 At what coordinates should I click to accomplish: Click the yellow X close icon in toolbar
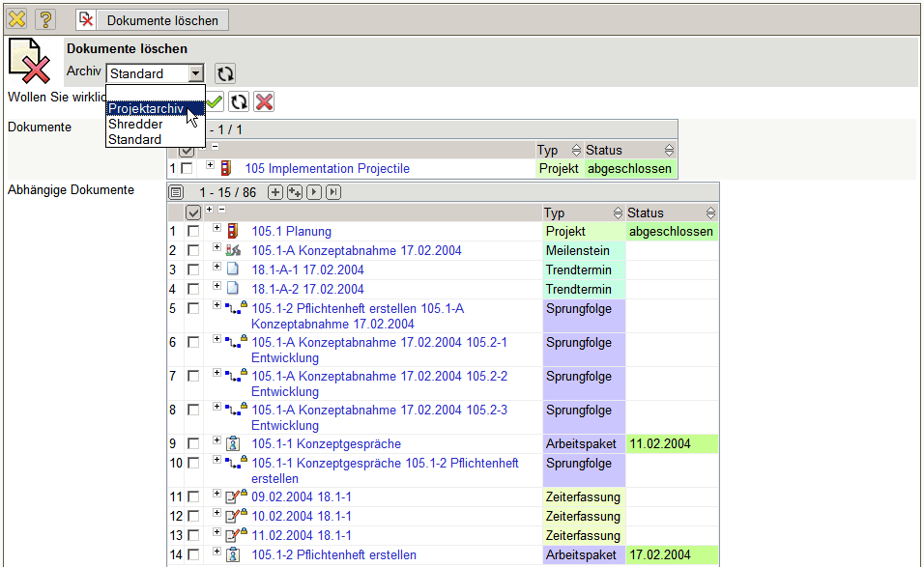tap(16, 19)
